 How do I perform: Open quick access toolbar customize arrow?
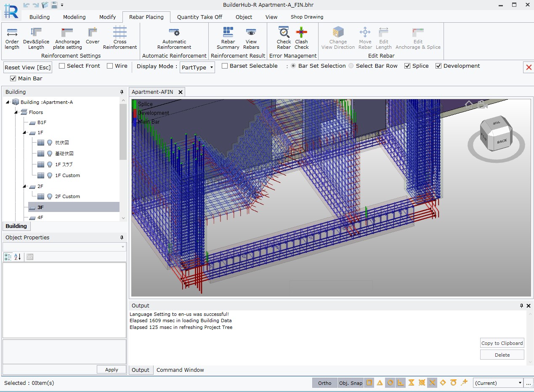tap(62, 5)
